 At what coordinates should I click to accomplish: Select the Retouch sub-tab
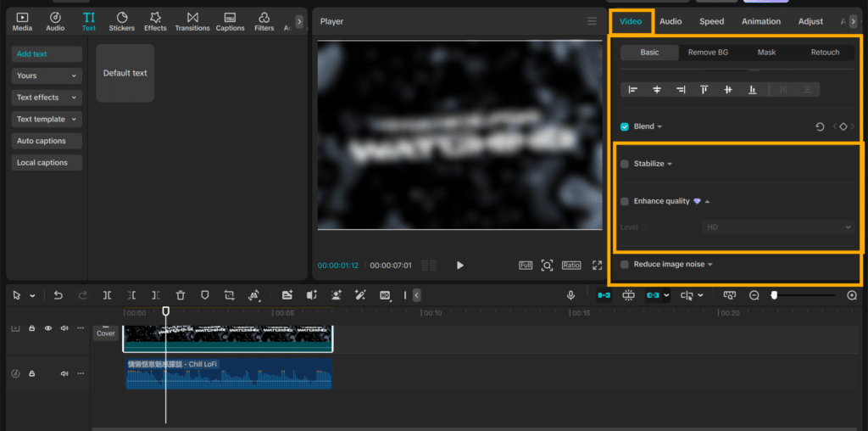pyautogui.click(x=825, y=53)
